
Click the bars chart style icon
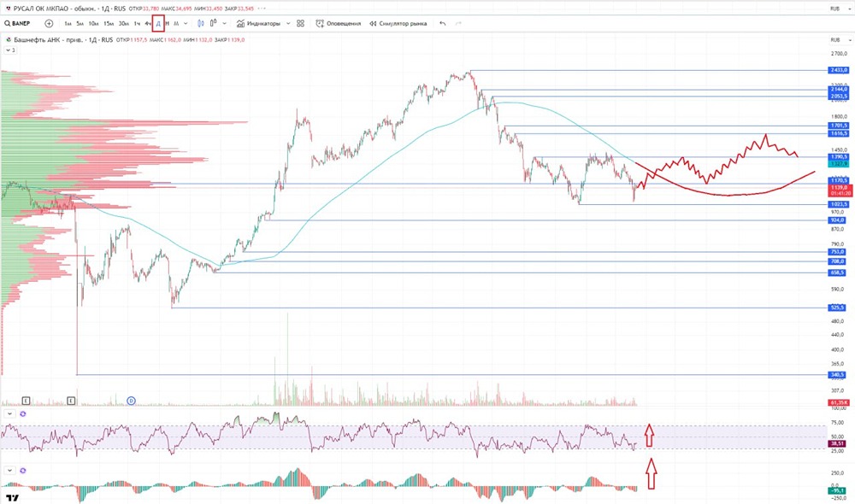pos(213,23)
